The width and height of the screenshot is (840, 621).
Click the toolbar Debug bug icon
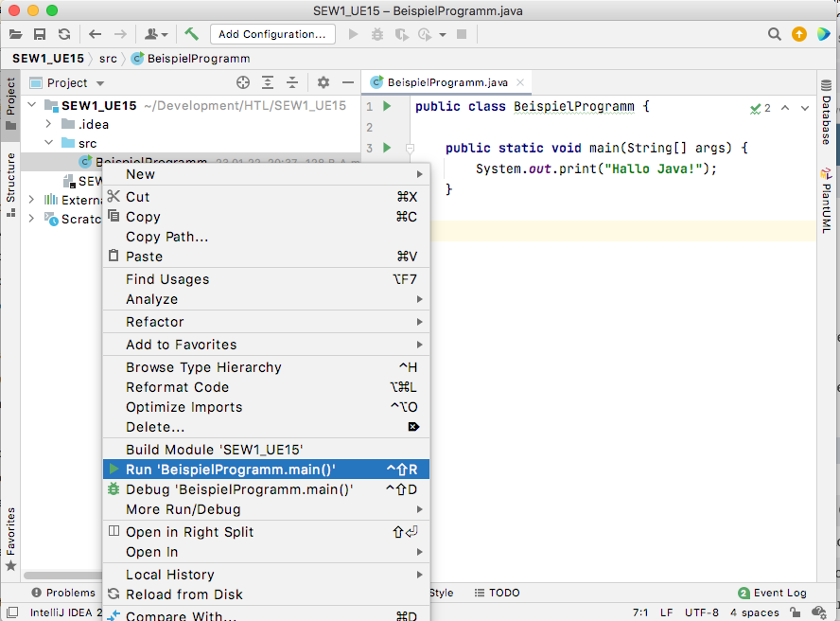(x=377, y=34)
